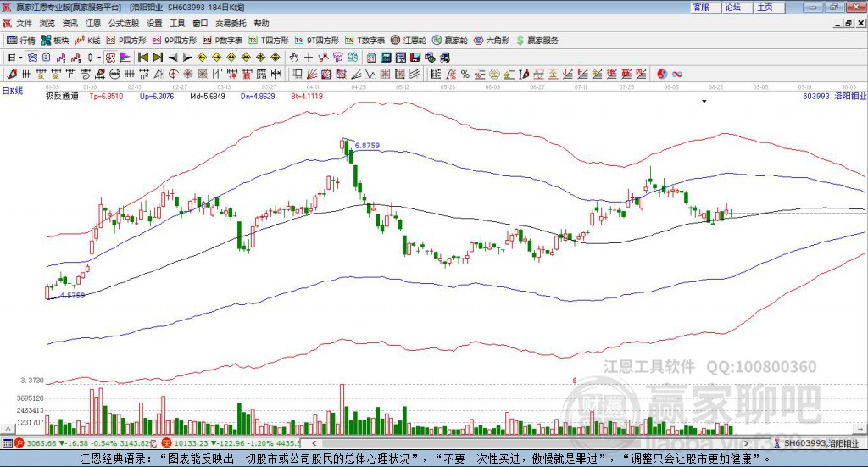The width and height of the screenshot is (868, 467).
Task: Open the 板块 sector view
Action: point(54,41)
